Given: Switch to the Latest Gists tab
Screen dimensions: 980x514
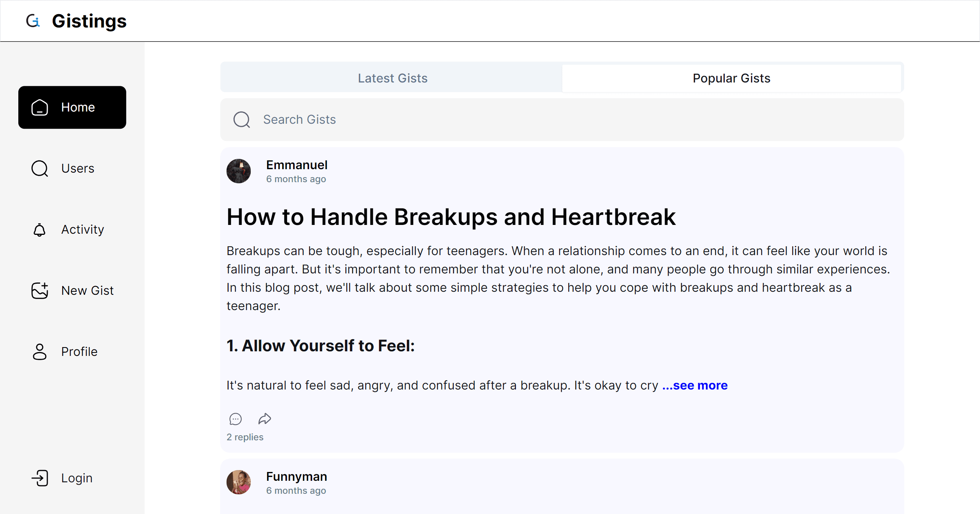Looking at the screenshot, I should tap(392, 78).
